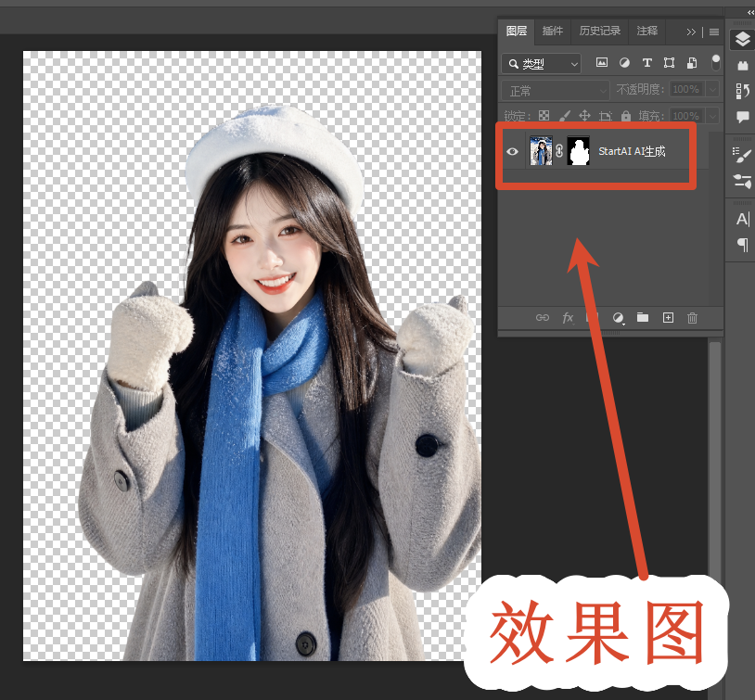Create a new layer
Screen dimensions: 755x700
(x=668, y=318)
